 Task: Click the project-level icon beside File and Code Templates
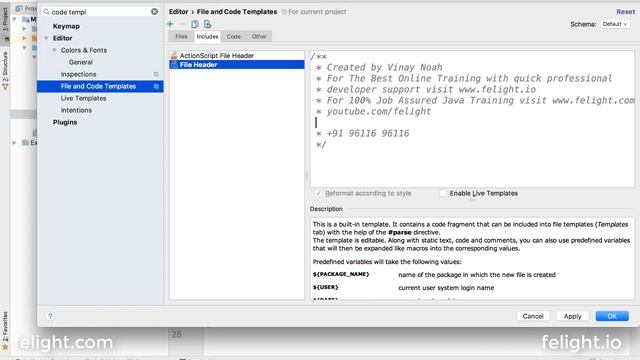156,86
